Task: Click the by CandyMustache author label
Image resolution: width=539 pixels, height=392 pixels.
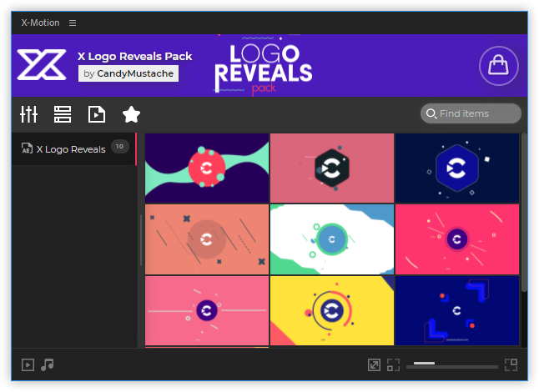Action: 128,73
